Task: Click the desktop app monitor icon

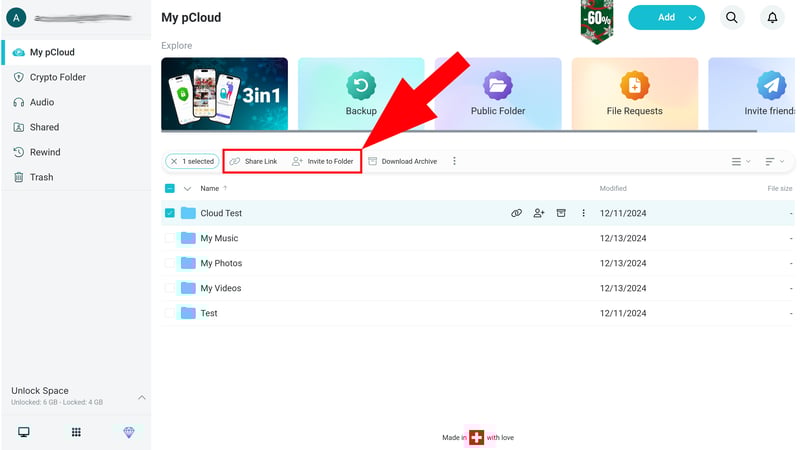Action: point(23,432)
